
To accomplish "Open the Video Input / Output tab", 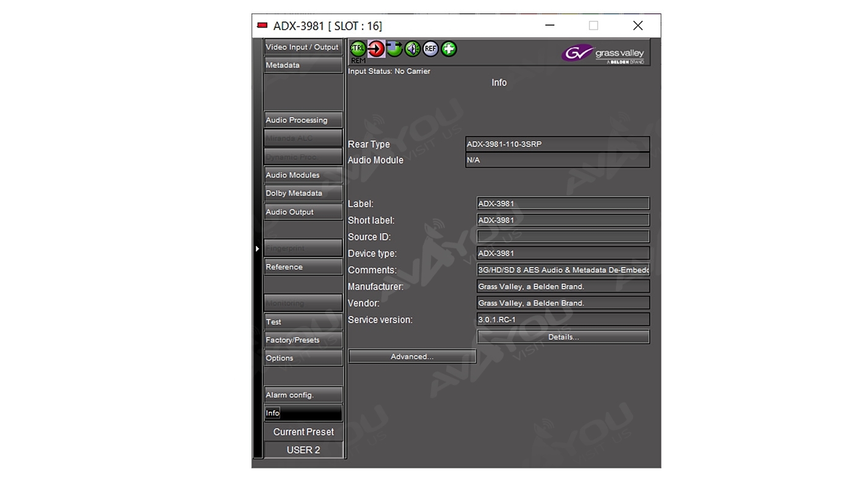I will click(x=303, y=47).
